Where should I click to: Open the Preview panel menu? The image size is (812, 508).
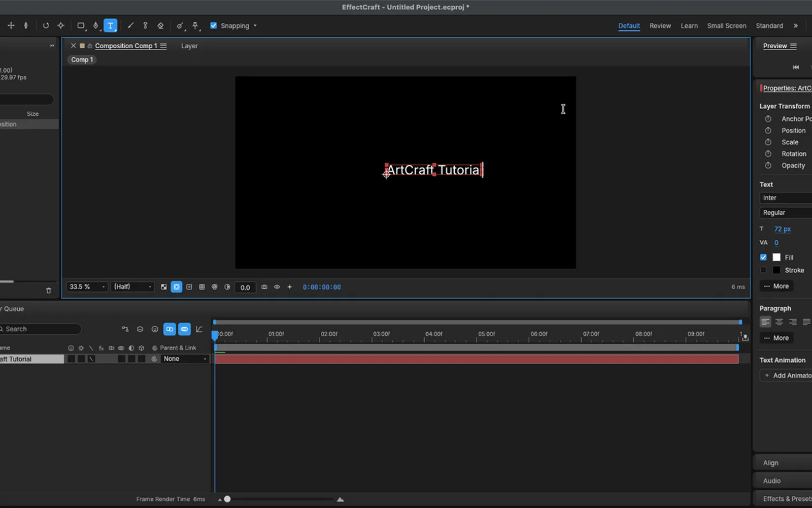793,46
